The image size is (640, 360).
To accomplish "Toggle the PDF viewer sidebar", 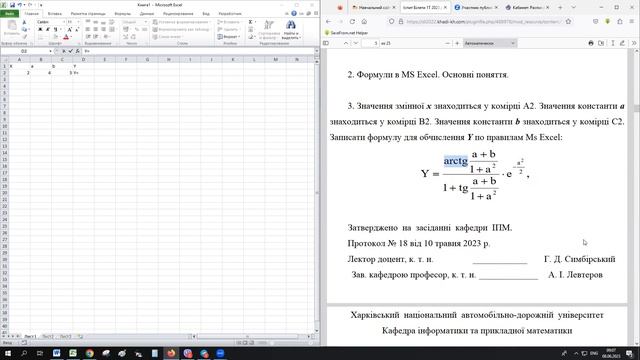I will tap(326, 43).
